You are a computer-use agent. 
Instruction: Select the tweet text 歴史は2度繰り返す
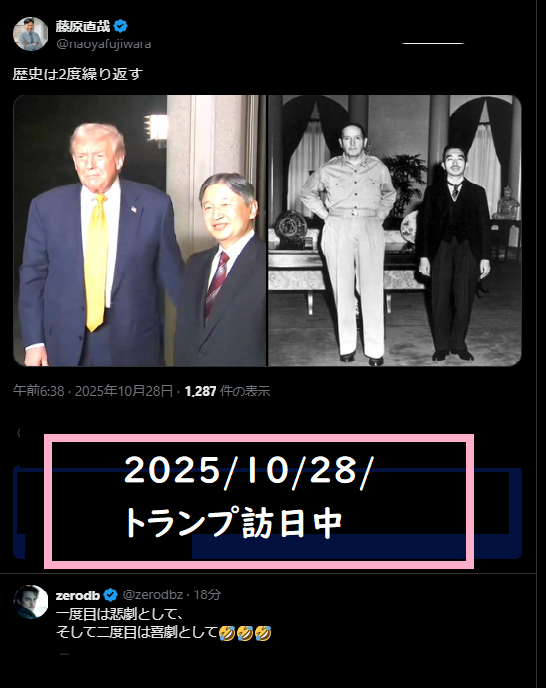tap(78, 74)
